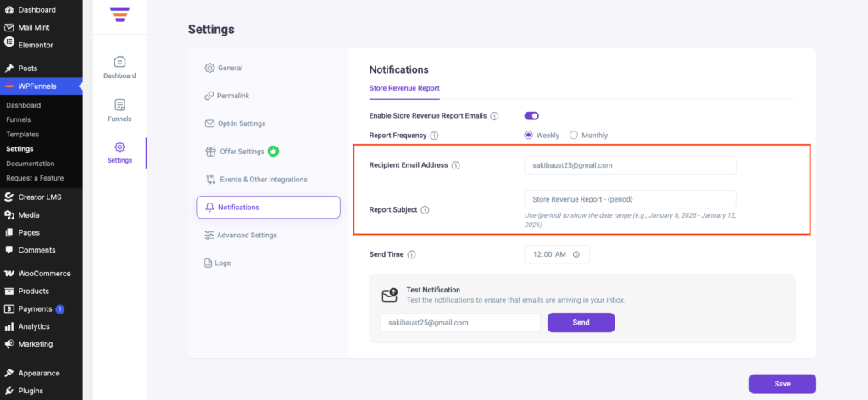The image size is (868, 400).
Task: Open Funnels in WPFunnels submenu
Action: coord(19,119)
